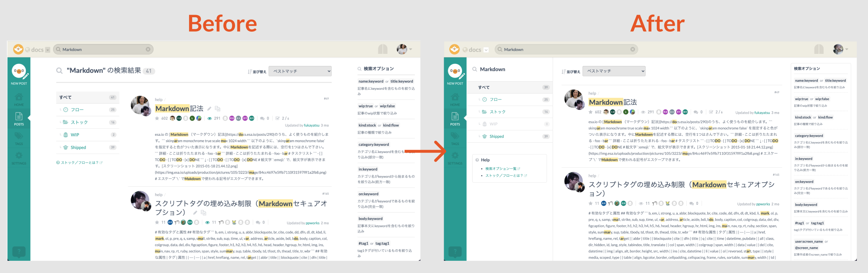Select ストック filter with 16 in Before
Screen dimensions: 868x273
click(x=88, y=122)
